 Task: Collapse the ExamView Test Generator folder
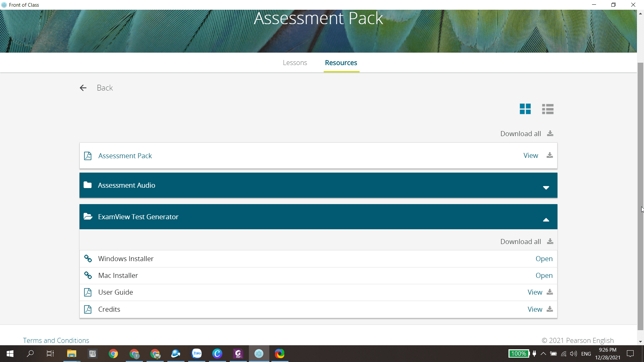[x=546, y=220]
